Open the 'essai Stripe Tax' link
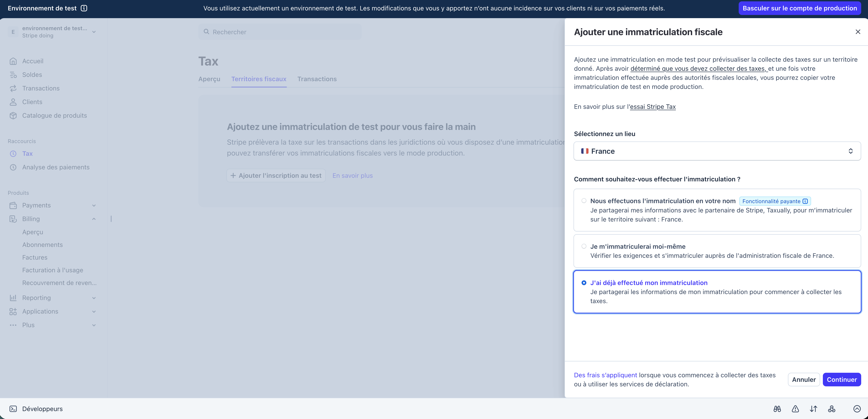Image resolution: width=868 pixels, height=419 pixels. [x=653, y=107]
